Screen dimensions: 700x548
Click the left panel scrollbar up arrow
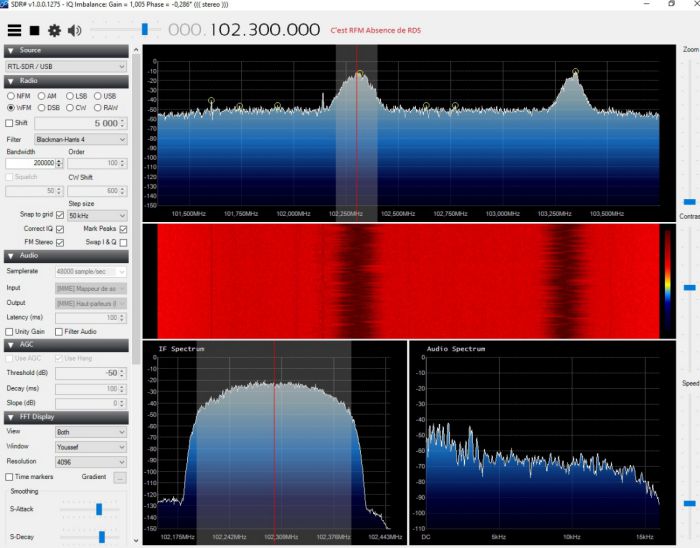pos(136,49)
